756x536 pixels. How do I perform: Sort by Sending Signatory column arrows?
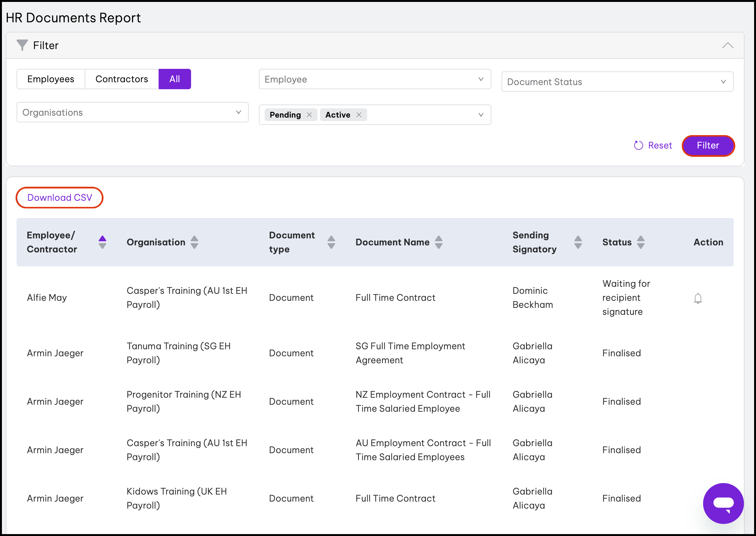[x=578, y=242]
